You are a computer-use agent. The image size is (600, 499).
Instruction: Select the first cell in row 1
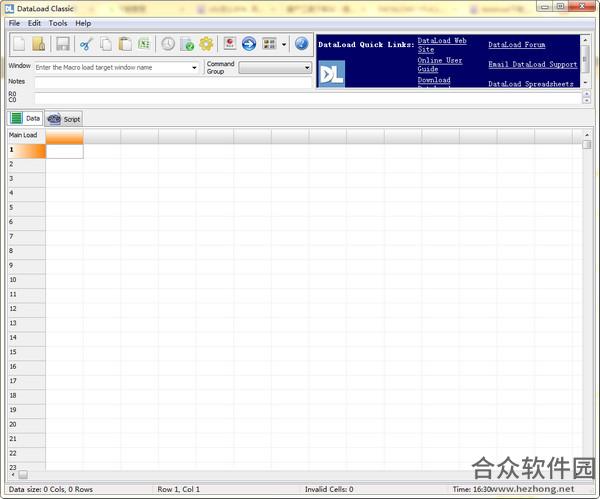point(64,151)
